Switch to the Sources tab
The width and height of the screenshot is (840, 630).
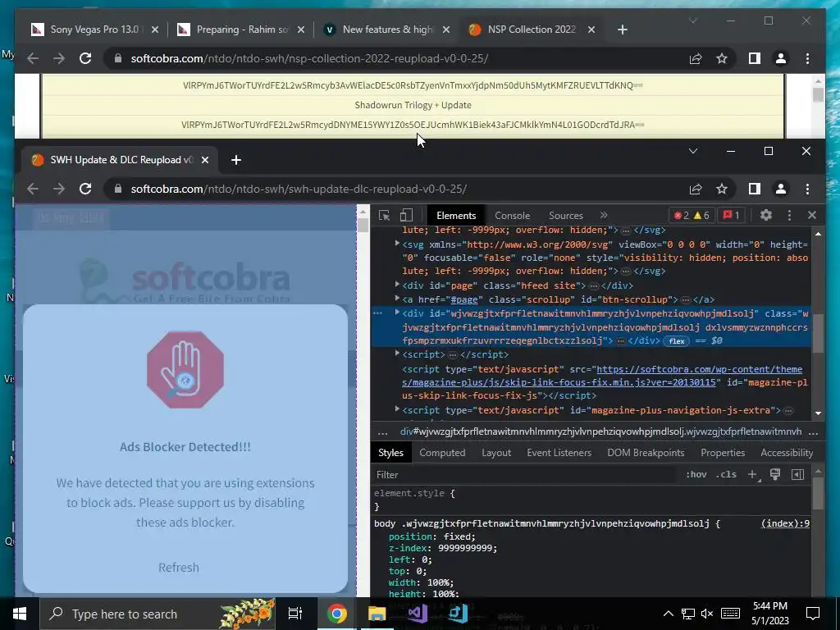tap(566, 216)
